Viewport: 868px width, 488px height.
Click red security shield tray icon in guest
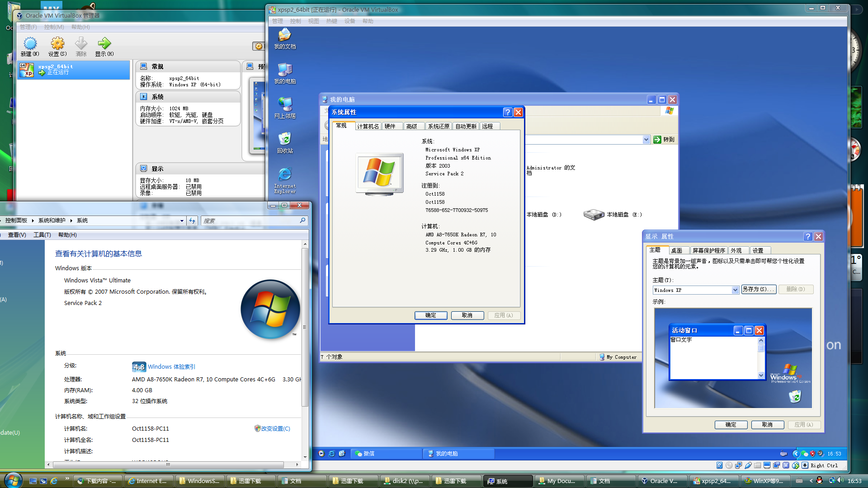tap(812, 454)
